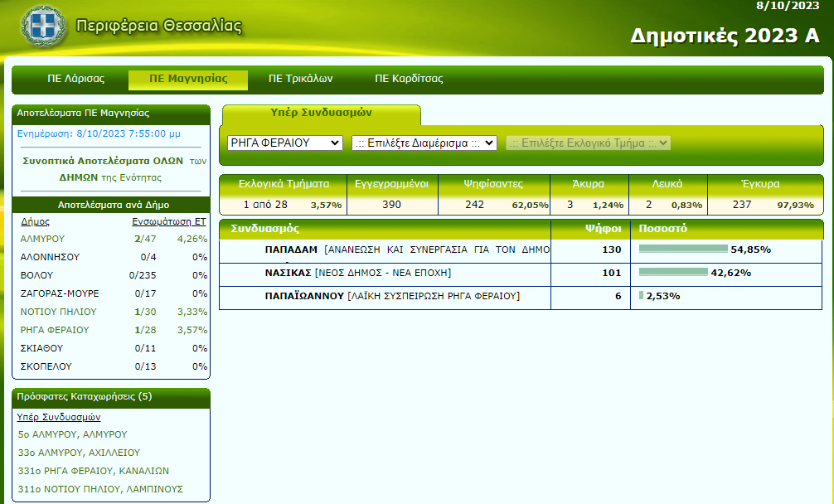
Task: Click the Δήμος column header
Action: pyautogui.click(x=35, y=222)
